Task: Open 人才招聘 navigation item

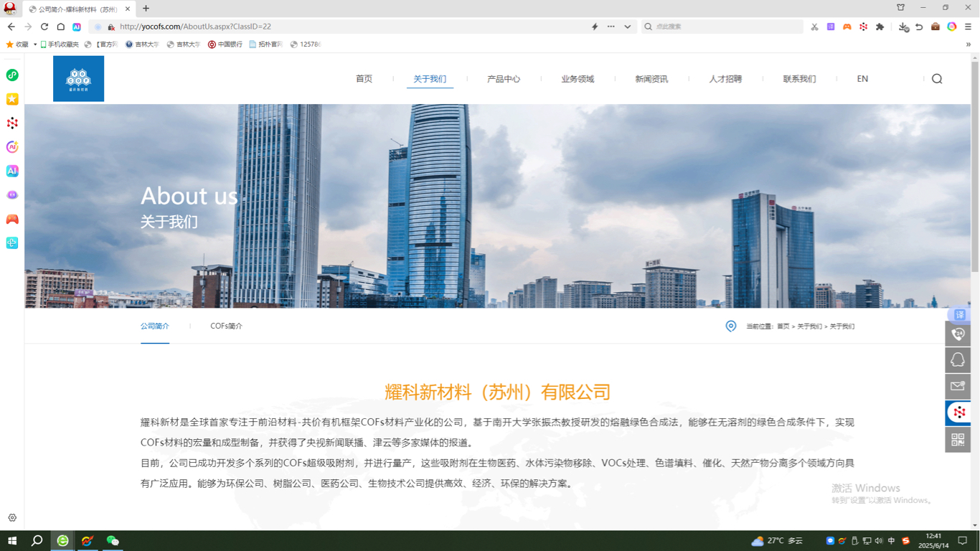Action: coord(725,79)
